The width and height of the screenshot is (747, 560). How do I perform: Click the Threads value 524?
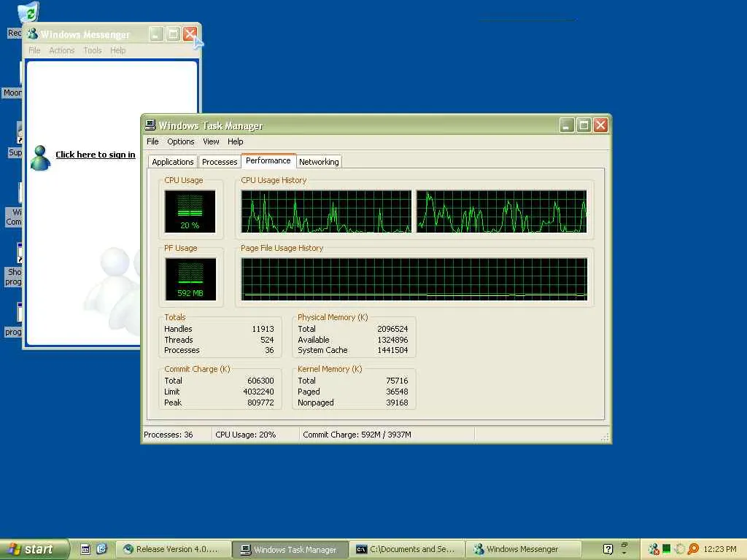[x=267, y=340]
